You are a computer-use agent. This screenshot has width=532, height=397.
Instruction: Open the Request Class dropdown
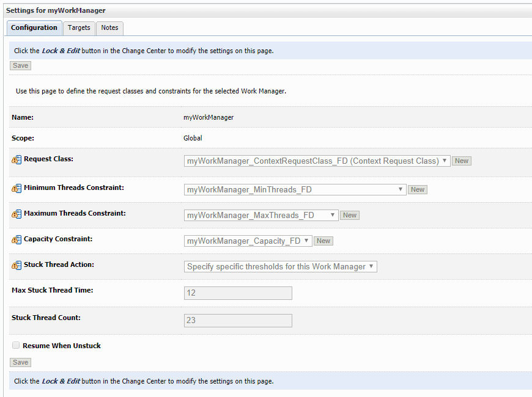pos(317,161)
